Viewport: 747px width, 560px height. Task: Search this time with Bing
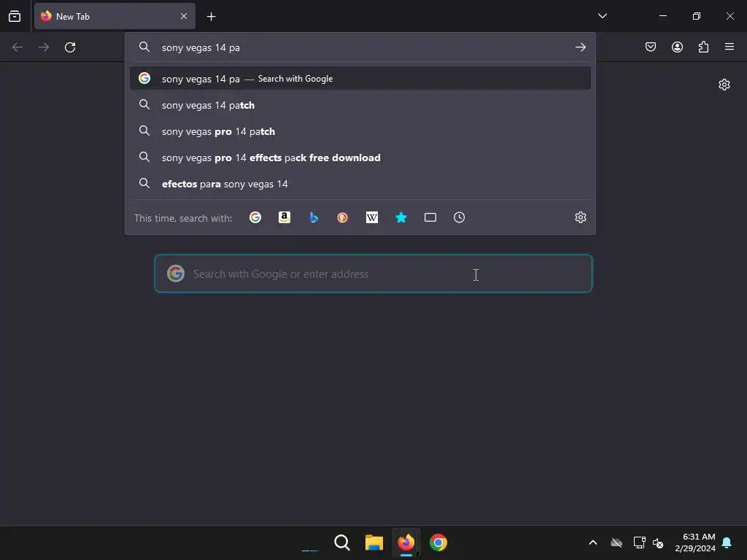click(x=314, y=217)
